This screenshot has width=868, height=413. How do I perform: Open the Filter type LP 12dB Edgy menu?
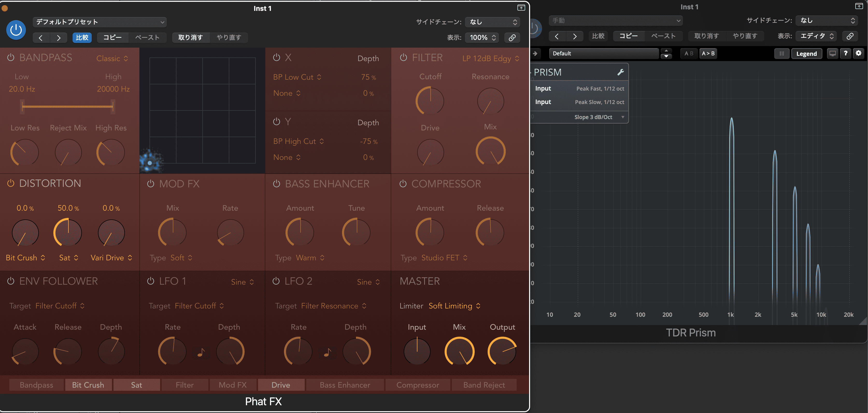pos(490,58)
